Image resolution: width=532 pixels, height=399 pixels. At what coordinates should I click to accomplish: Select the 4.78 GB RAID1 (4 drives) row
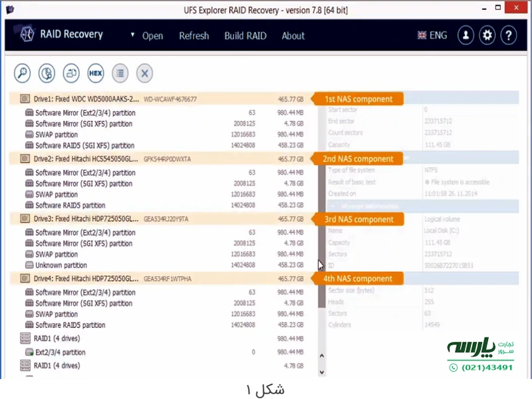(x=162, y=365)
